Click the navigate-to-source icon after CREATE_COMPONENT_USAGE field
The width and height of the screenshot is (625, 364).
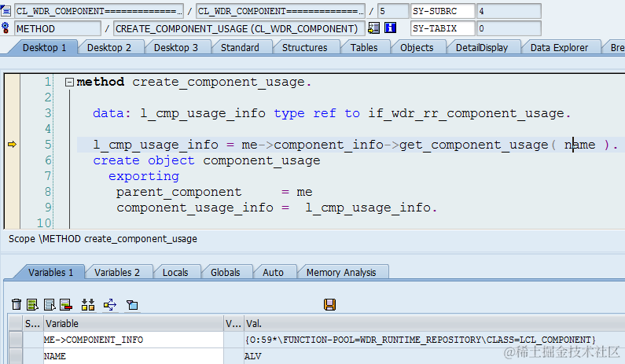[374, 28]
